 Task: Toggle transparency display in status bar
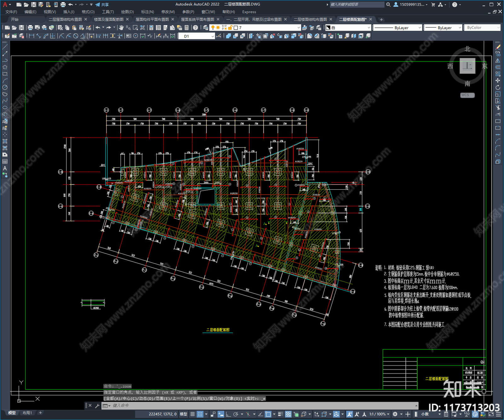click(288, 414)
